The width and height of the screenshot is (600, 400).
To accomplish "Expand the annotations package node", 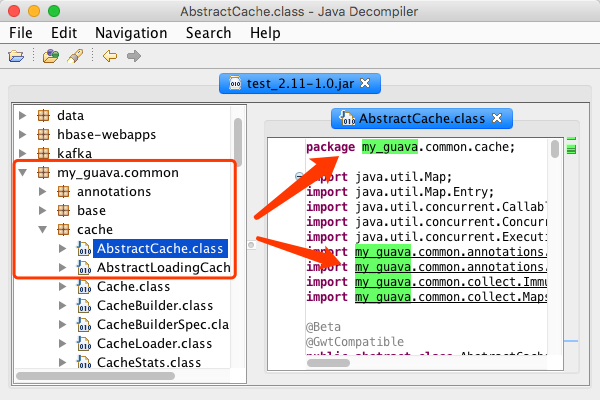I will pyautogui.click(x=42, y=192).
